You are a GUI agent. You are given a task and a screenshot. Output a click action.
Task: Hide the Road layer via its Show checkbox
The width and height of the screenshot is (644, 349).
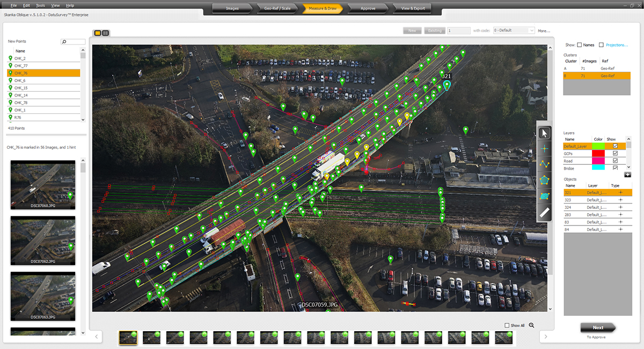pyautogui.click(x=616, y=161)
